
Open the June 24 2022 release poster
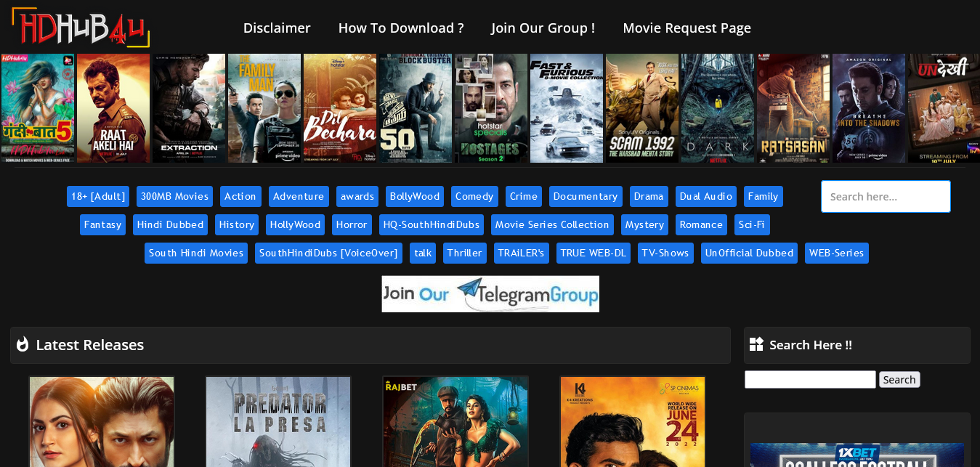tap(633, 421)
